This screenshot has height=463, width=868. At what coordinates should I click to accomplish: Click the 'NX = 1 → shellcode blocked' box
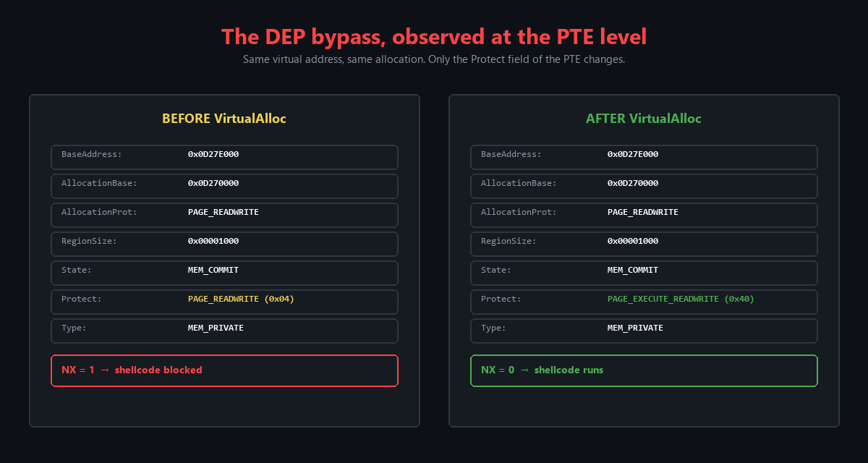pyautogui.click(x=224, y=370)
